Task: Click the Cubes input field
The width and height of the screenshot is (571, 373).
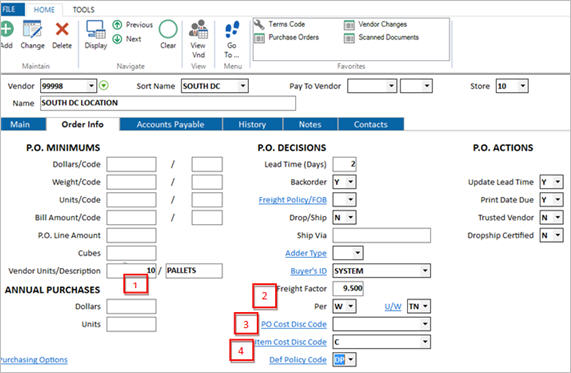Action: click(x=131, y=253)
